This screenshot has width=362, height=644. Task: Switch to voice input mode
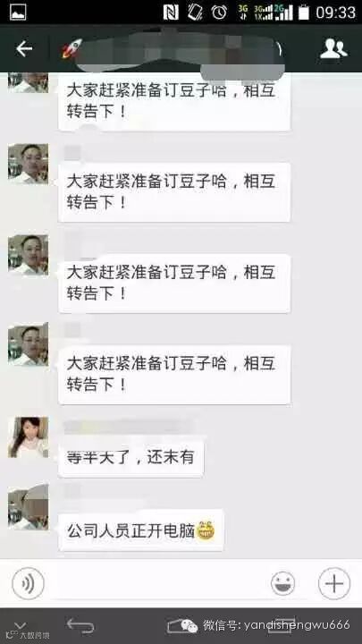28,583
